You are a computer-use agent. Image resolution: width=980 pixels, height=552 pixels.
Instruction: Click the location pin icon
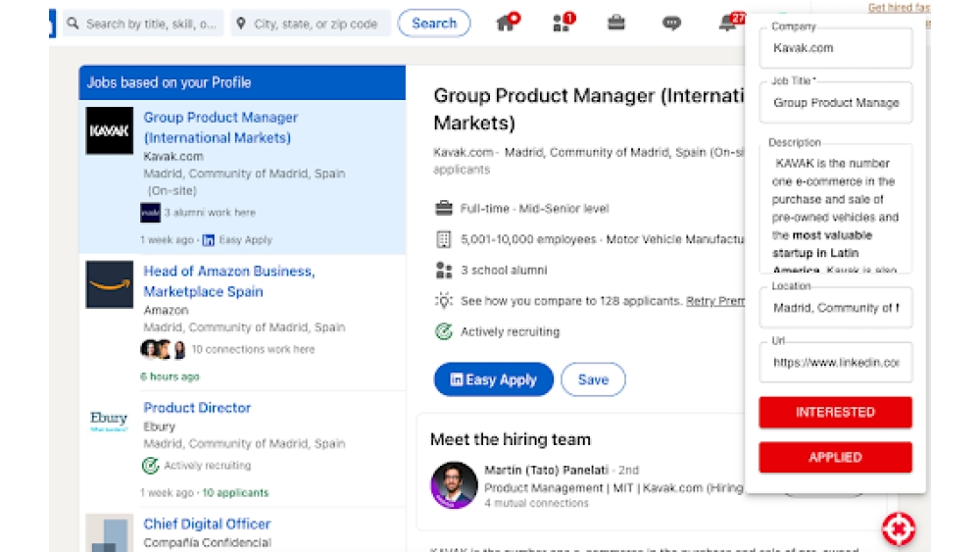point(241,24)
